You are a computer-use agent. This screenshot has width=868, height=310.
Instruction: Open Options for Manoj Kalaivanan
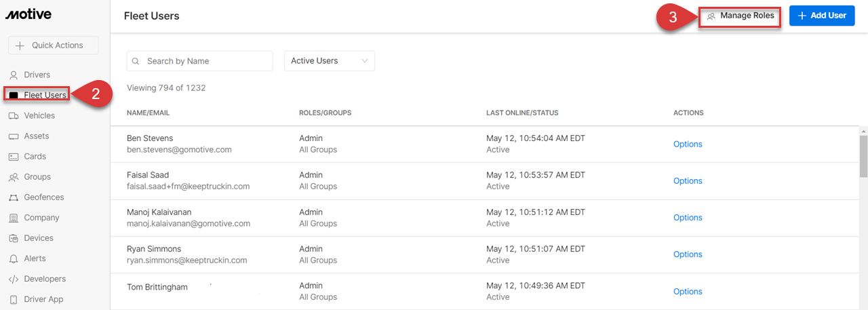[x=688, y=218]
